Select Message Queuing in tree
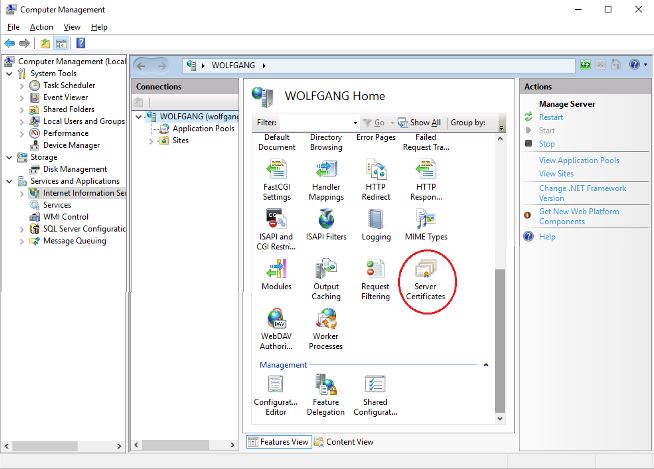The image size is (654, 469). tap(75, 241)
